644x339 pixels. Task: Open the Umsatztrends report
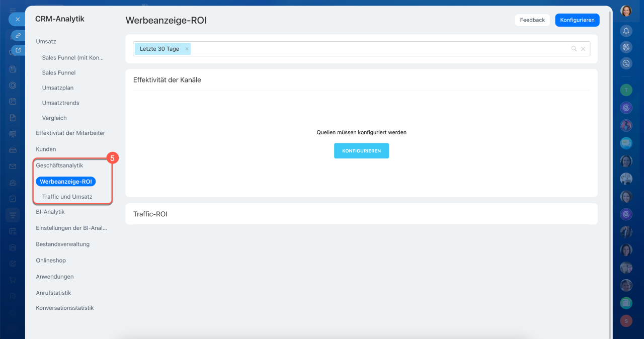click(x=60, y=103)
